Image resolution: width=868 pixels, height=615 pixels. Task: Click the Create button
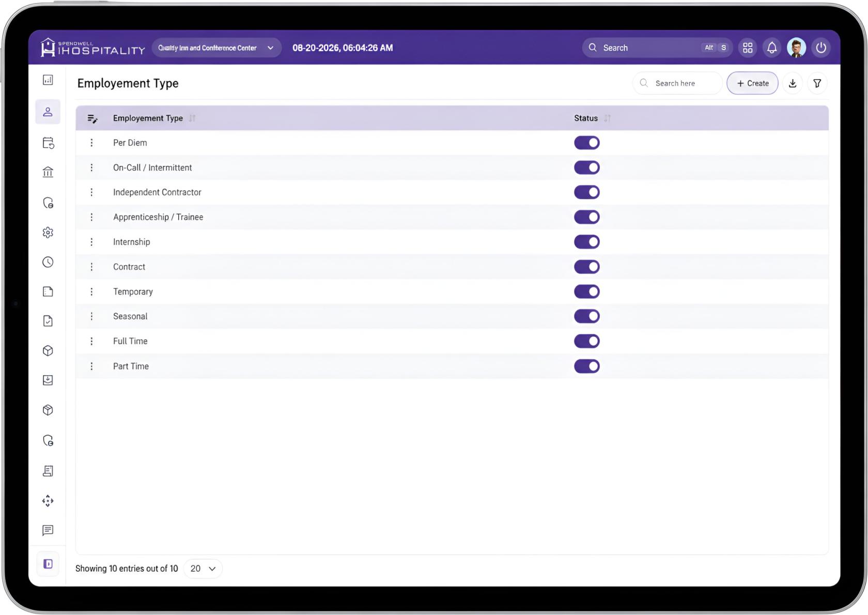(752, 83)
